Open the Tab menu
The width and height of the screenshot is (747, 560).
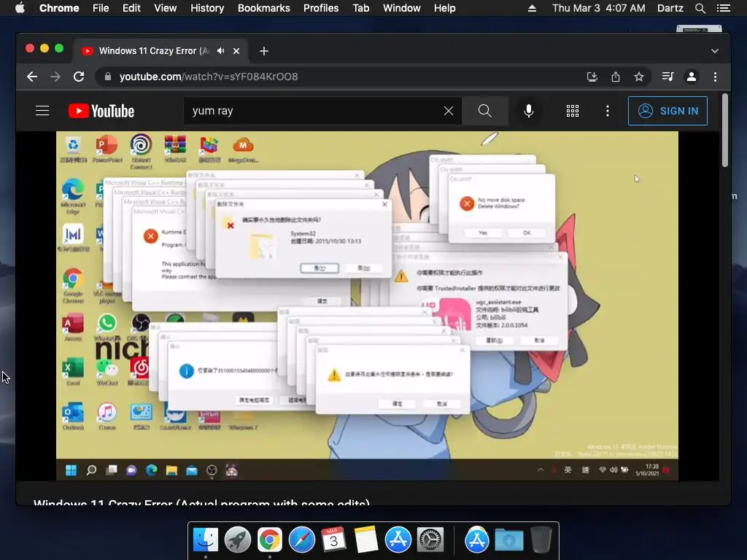tap(360, 8)
